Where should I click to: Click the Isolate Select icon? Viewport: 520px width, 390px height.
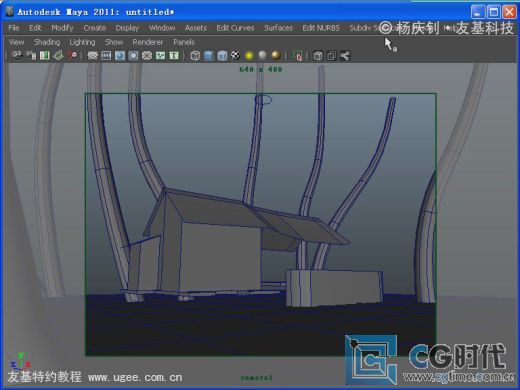click(x=297, y=55)
